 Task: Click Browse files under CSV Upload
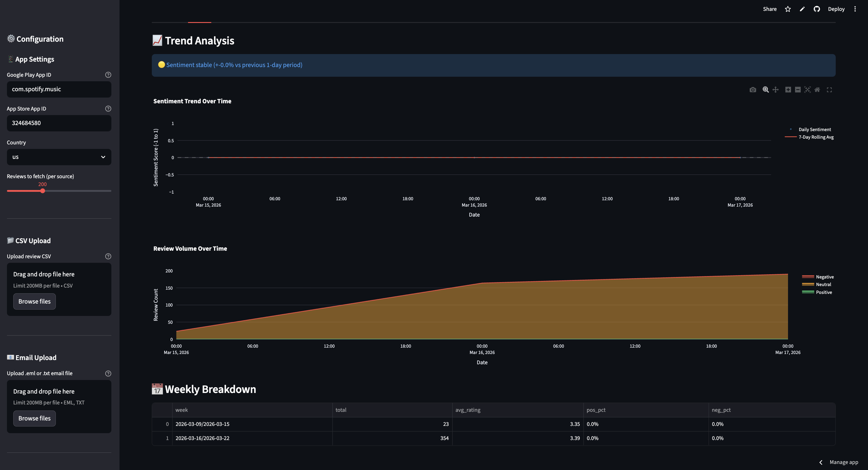(x=34, y=301)
